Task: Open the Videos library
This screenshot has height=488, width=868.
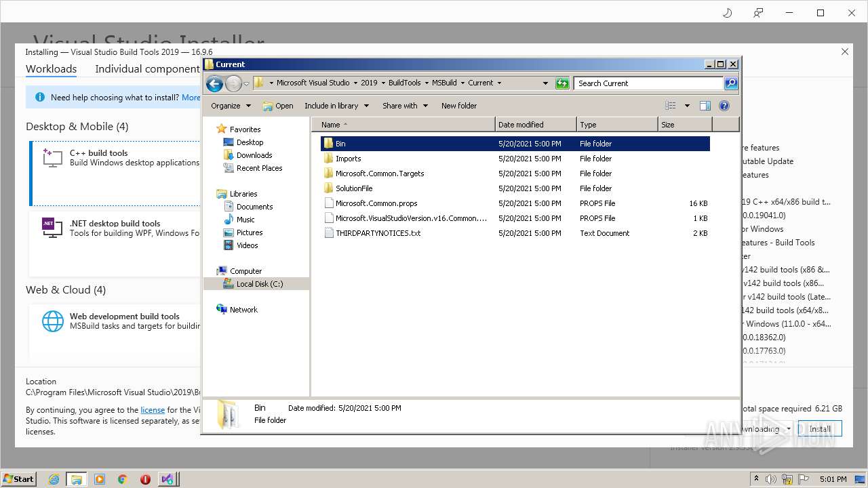Action: point(247,245)
